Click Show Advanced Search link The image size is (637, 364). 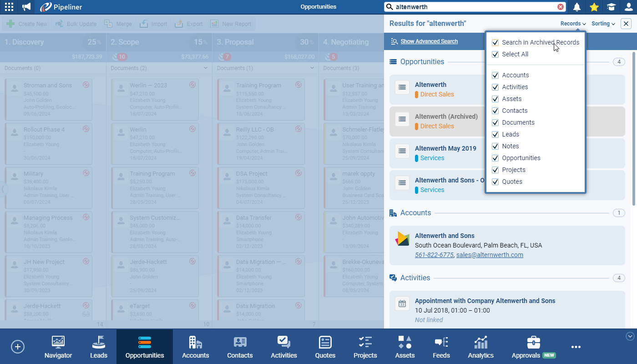coord(429,41)
